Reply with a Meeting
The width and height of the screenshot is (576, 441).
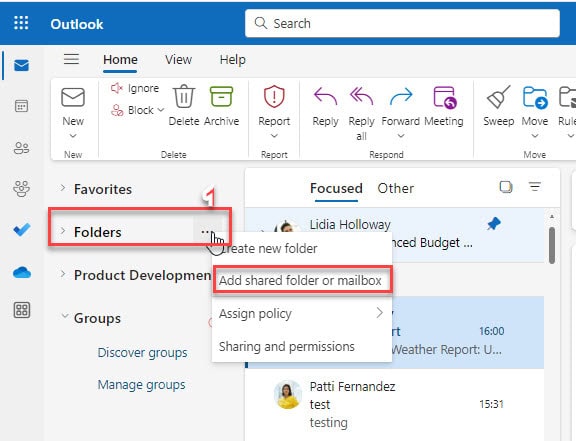(x=444, y=107)
